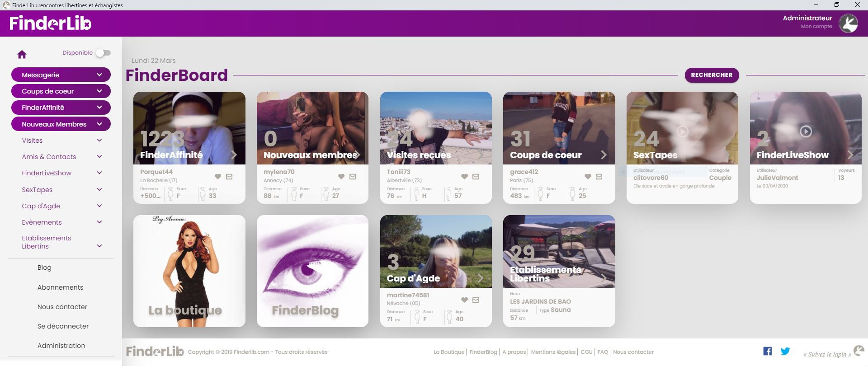Screen dimensions: 868x366
Task: Click heart icon on grace412 card
Action: [x=588, y=177]
